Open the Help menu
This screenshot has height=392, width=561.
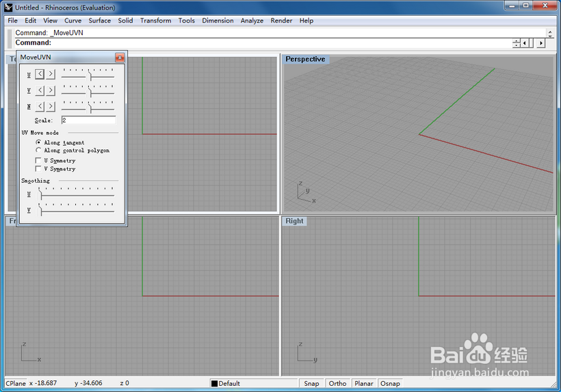click(306, 21)
